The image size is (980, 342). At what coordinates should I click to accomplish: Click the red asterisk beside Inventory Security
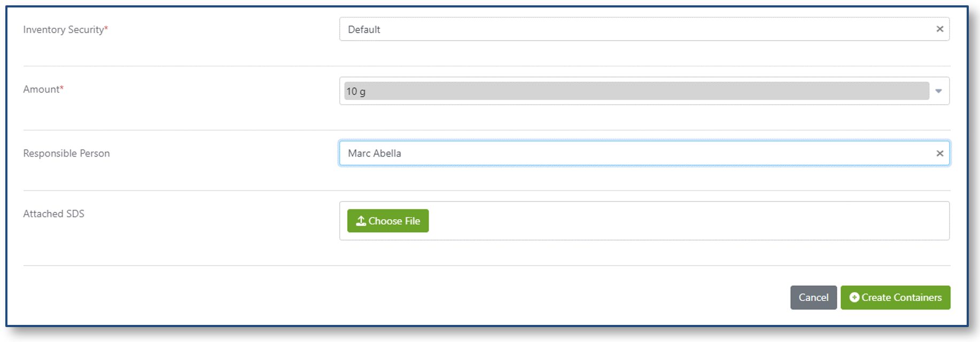[x=106, y=27]
